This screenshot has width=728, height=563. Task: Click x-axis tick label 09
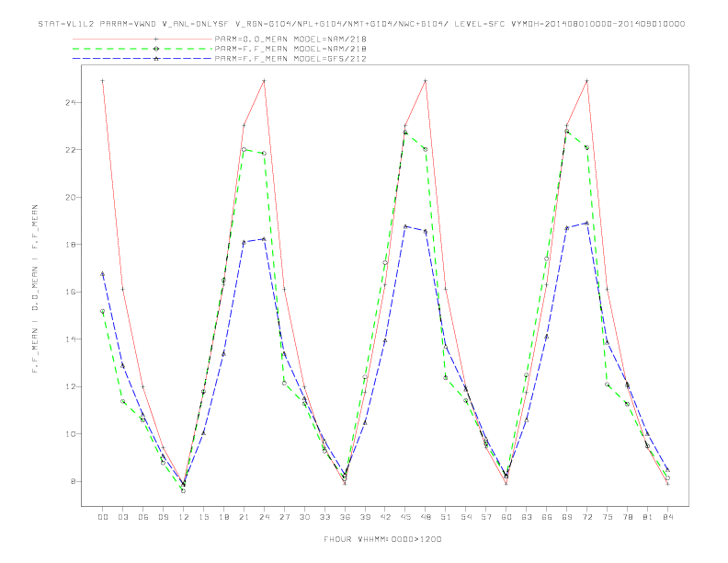163,517
